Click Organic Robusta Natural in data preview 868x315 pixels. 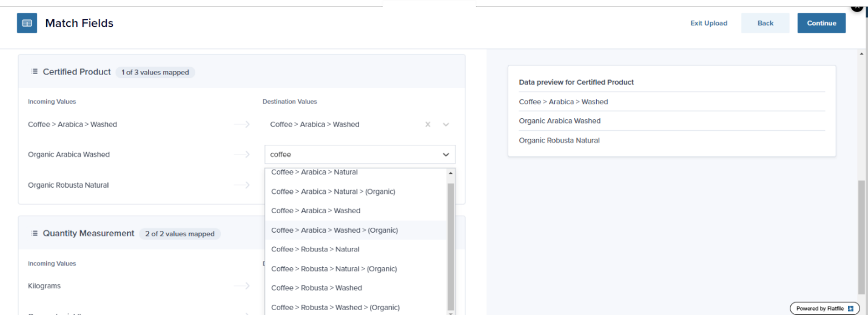[559, 140]
